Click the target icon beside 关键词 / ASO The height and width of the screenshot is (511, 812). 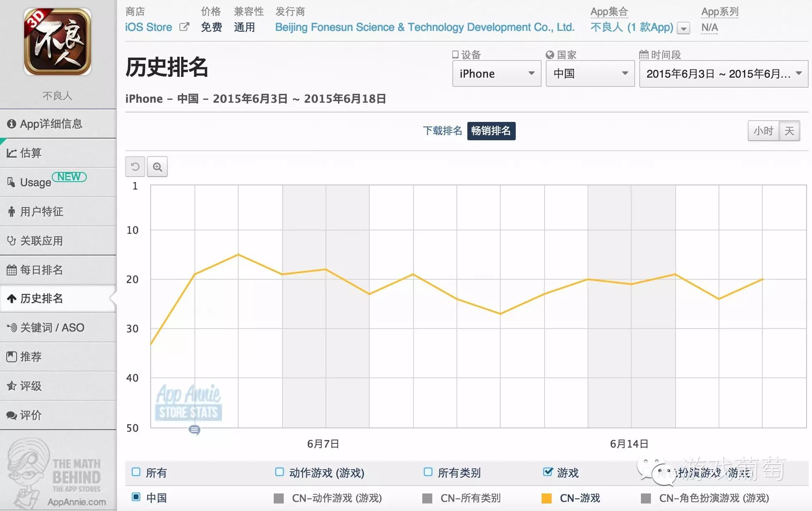[x=12, y=328]
